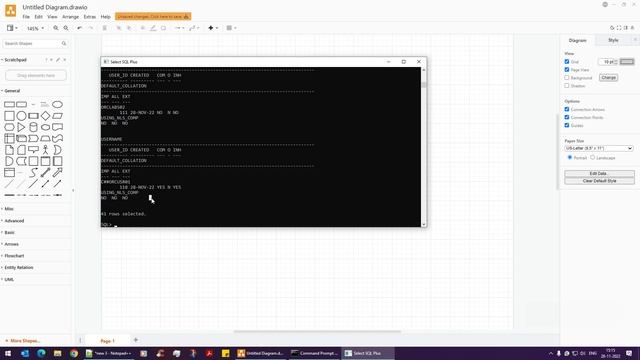The image size is (640, 360).
Task: Click the Shadow toolbar icon
Action: [163, 28]
